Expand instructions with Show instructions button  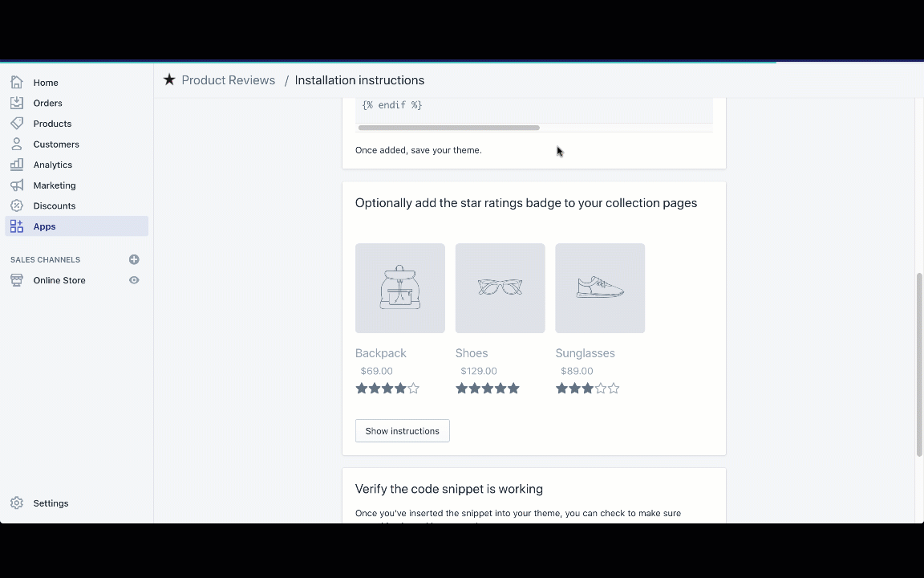[403, 431]
